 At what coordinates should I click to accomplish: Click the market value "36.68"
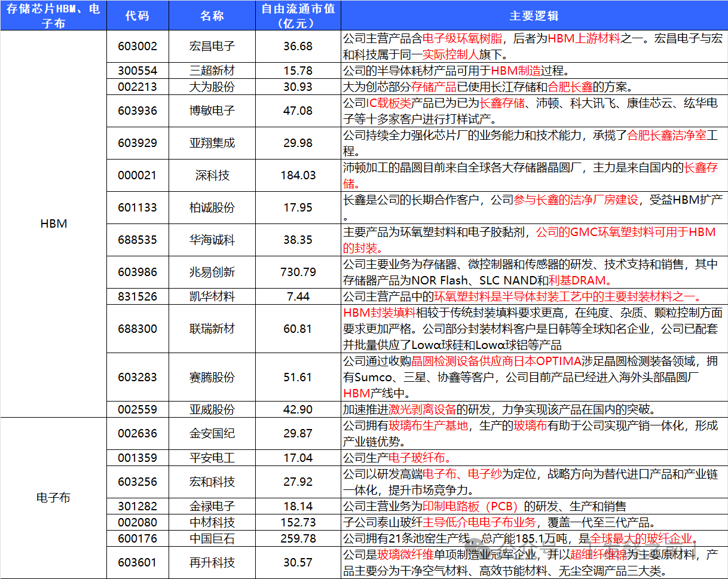(x=298, y=46)
